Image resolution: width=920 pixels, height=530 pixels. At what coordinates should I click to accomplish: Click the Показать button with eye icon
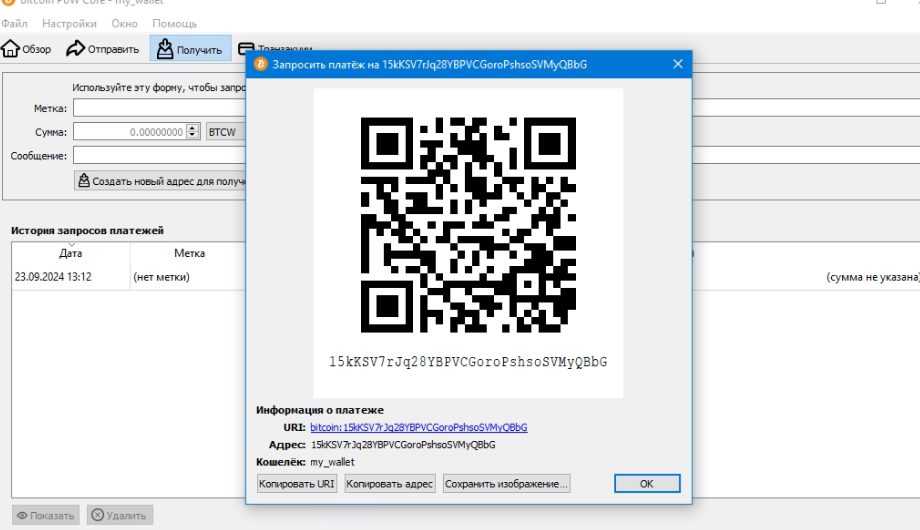(46, 515)
